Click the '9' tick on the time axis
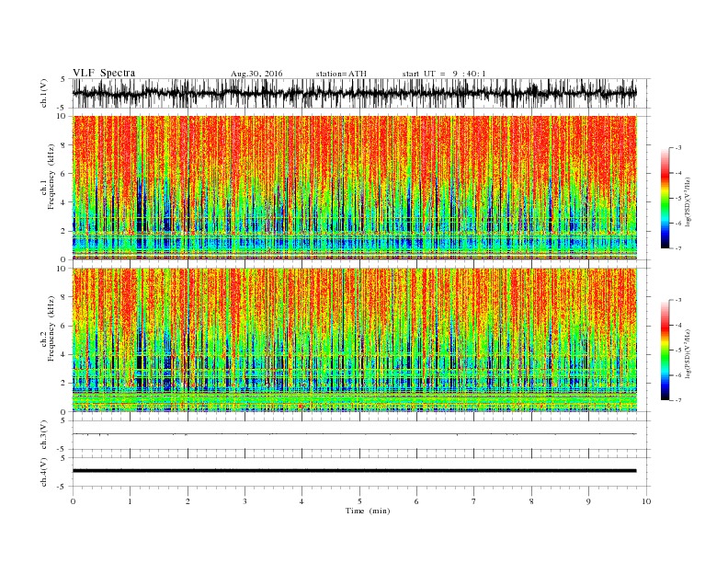Viewport: 728px width, 563px height. pyautogui.click(x=588, y=501)
